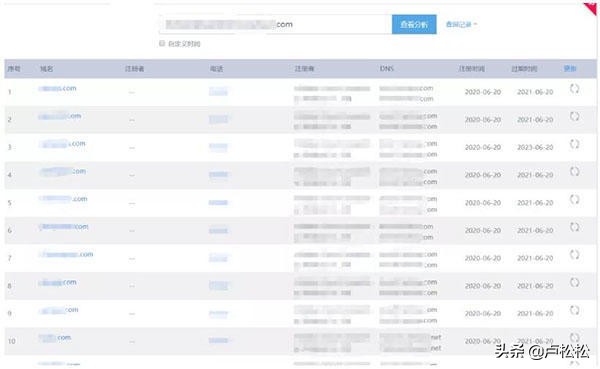This screenshot has height=369, width=600.
Task: Refresh the record in row 6
Action: [574, 227]
